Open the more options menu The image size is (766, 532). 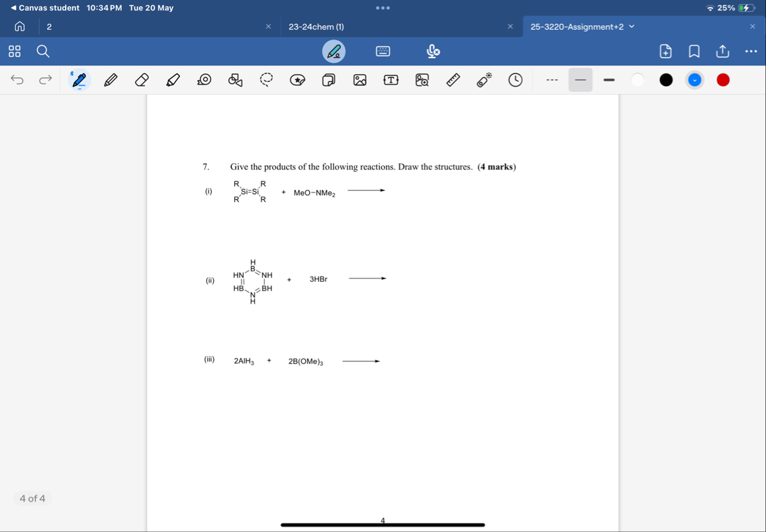[x=751, y=51]
